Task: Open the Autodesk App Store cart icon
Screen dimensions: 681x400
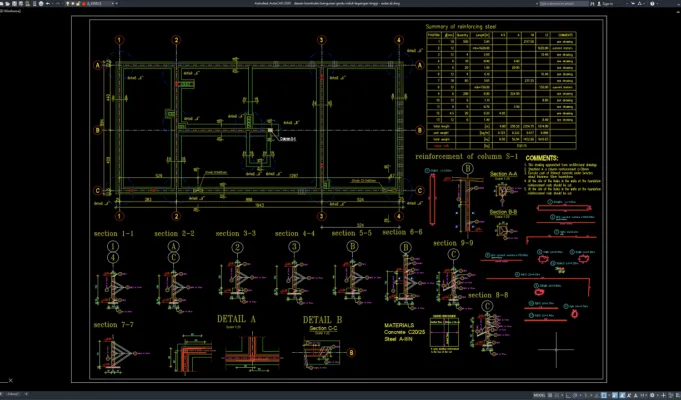Action: (x=633, y=3)
